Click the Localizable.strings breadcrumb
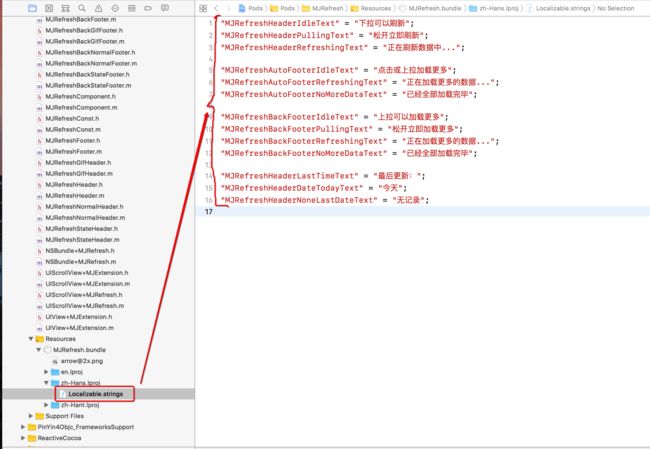Screen dimensions: 650x449 point(558,8)
